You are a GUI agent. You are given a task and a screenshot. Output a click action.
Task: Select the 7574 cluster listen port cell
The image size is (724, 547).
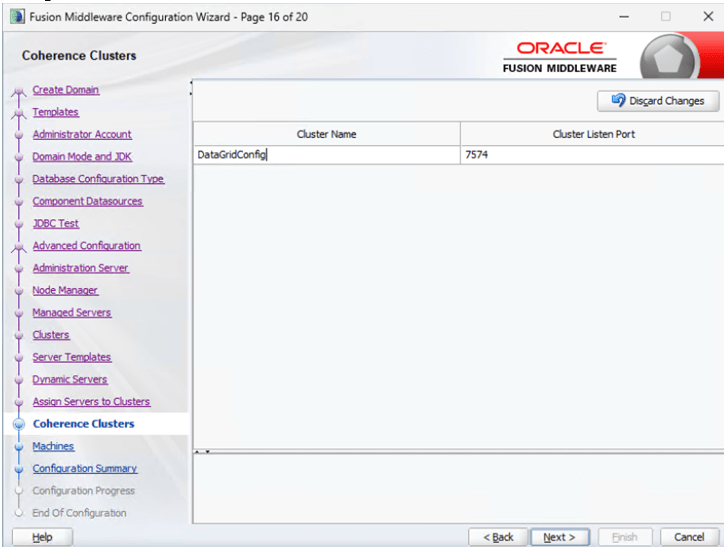(592, 155)
